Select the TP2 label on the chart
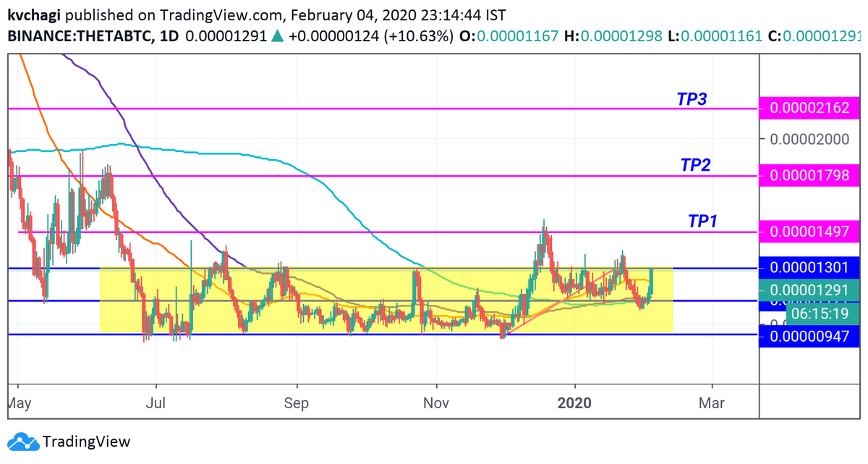The width and height of the screenshot is (868, 464). (x=695, y=164)
